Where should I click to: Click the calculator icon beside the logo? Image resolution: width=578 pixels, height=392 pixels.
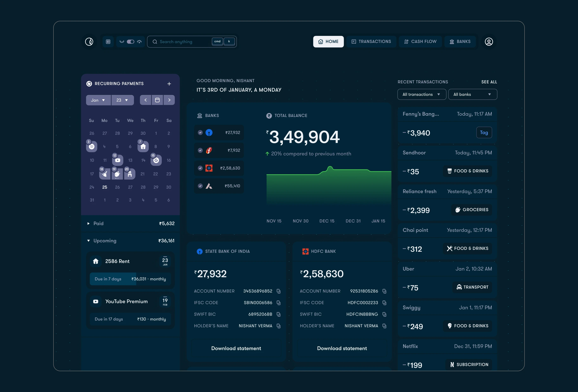[x=108, y=41]
